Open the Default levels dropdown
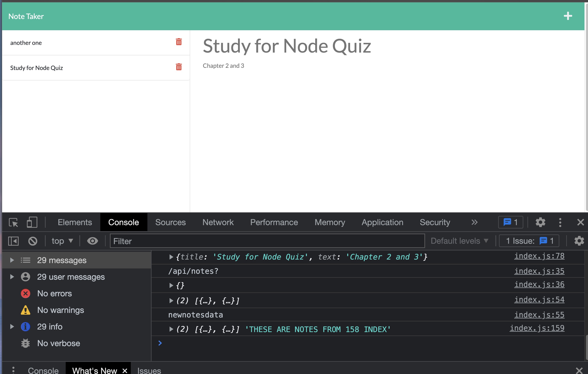 [459, 241]
